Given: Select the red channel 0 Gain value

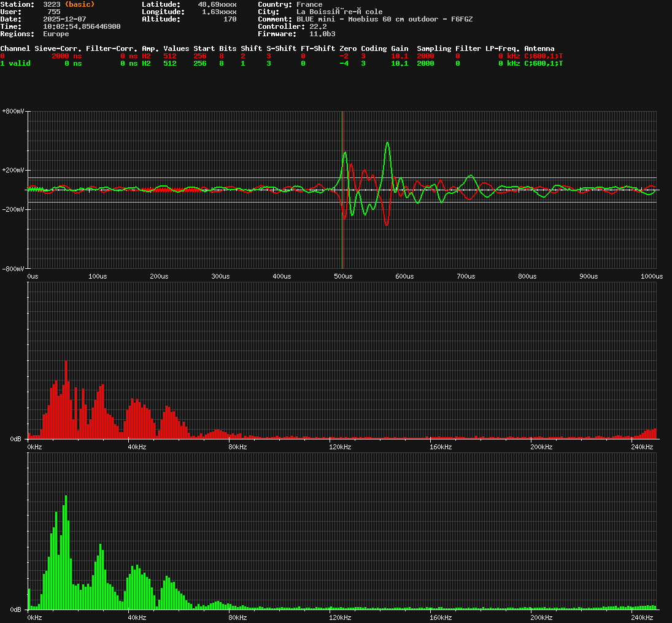Looking at the screenshot, I should 400,56.
